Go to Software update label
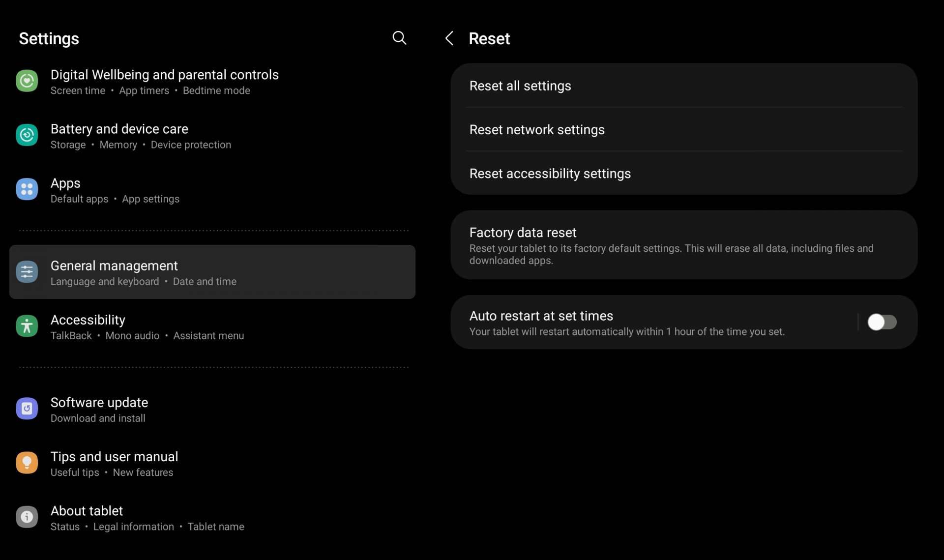 tap(99, 403)
